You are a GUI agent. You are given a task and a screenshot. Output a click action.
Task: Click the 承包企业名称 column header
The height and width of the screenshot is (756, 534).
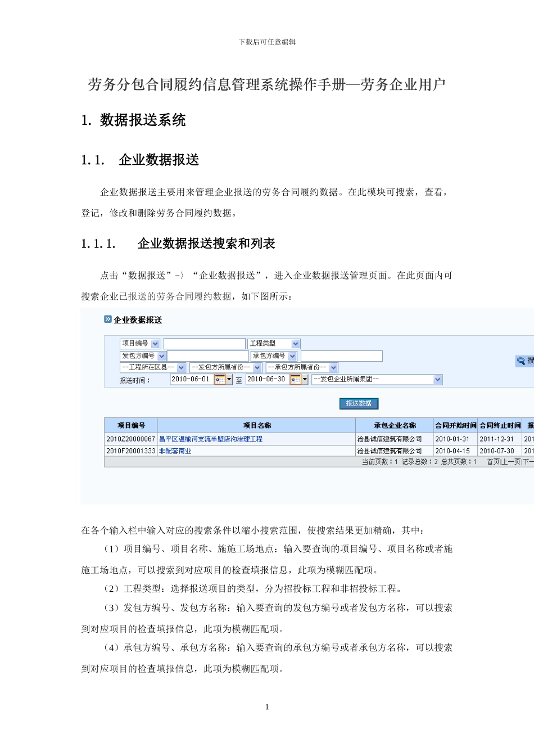click(395, 425)
